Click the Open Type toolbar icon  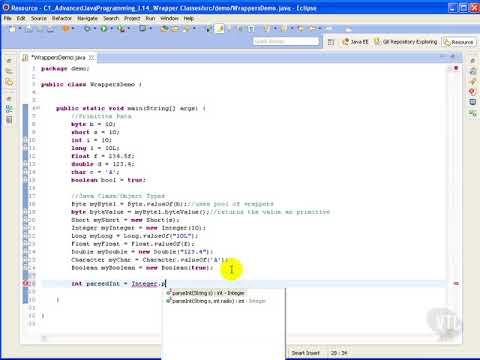[164, 29]
